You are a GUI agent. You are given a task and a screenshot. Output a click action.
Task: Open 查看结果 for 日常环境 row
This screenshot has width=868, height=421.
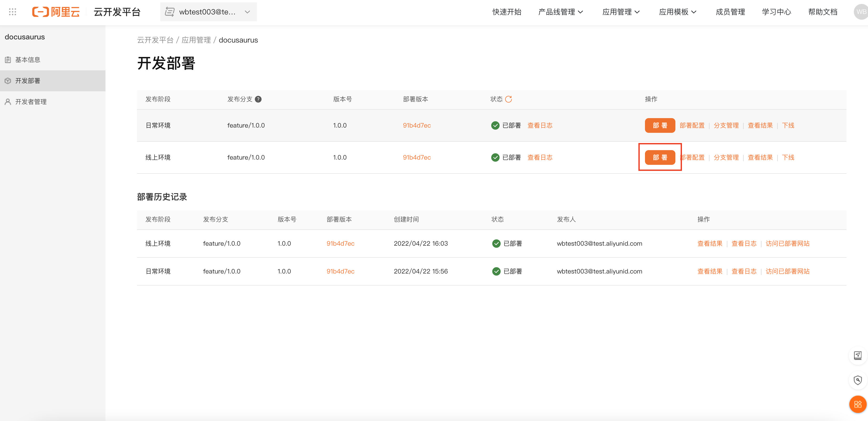[760, 125]
